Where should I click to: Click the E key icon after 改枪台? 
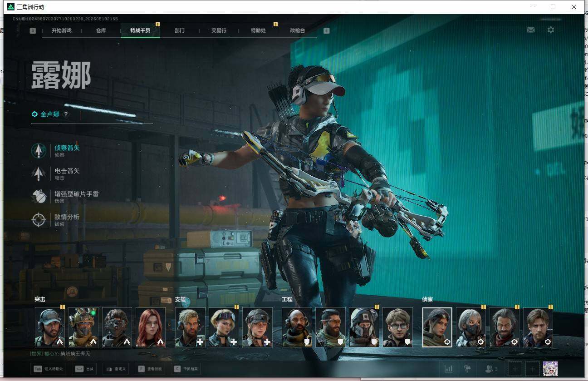tap(326, 31)
